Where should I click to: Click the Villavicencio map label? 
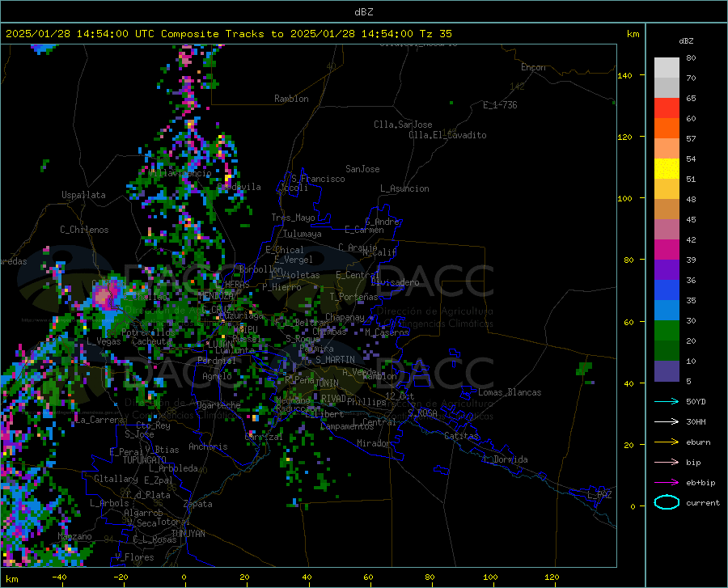tap(180, 173)
